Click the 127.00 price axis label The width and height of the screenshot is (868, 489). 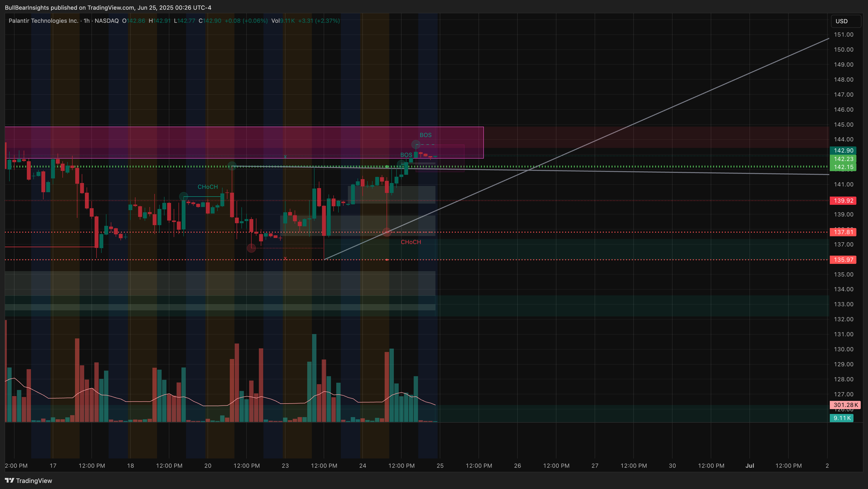(x=843, y=394)
